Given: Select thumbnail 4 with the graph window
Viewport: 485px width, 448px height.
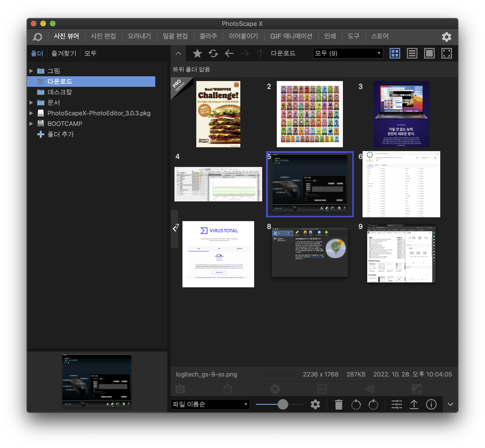Looking at the screenshot, I should (x=218, y=184).
